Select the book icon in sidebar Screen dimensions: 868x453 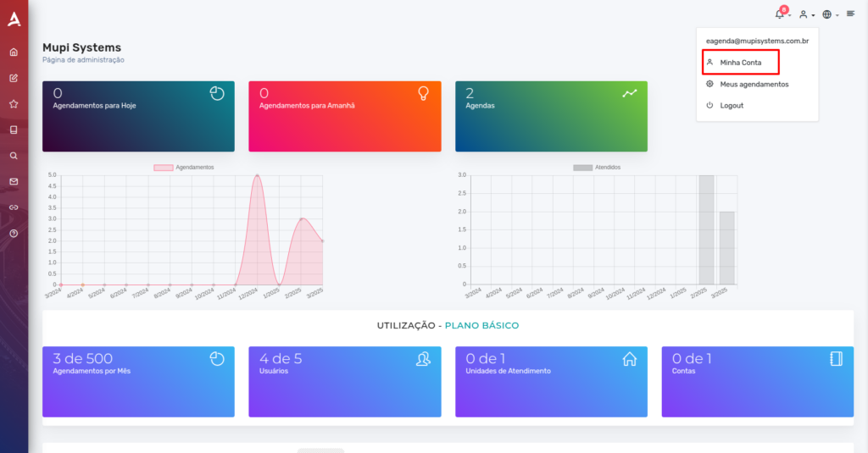(14, 130)
